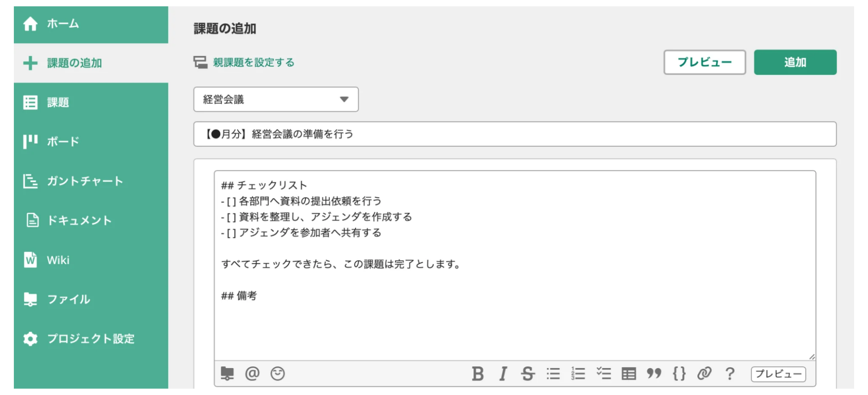This screenshot has width=868, height=395.
Task: Insert a checklist with the checkmark list icon
Action: tap(604, 374)
